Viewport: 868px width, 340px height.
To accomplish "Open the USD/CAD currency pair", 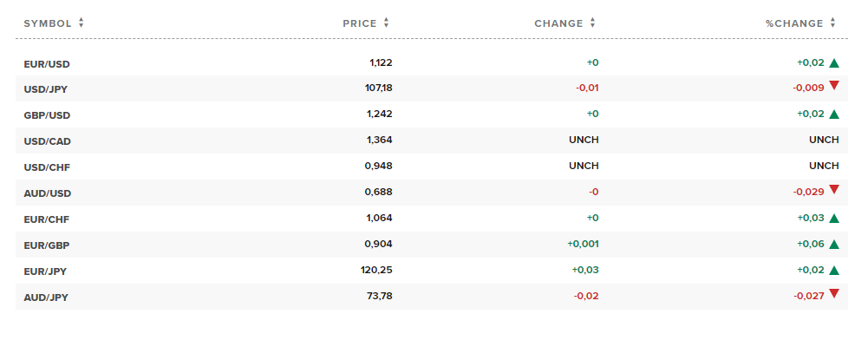I will pos(48,141).
